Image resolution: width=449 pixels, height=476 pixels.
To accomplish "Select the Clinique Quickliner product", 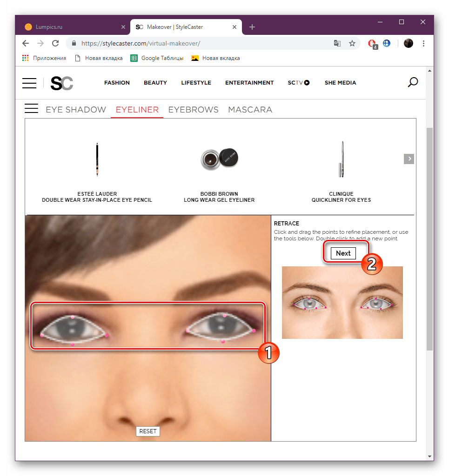I will (341, 172).
